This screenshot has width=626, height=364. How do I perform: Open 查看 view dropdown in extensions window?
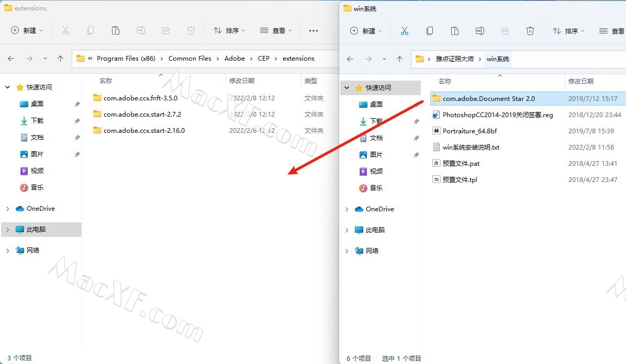[x=276, y=30]
